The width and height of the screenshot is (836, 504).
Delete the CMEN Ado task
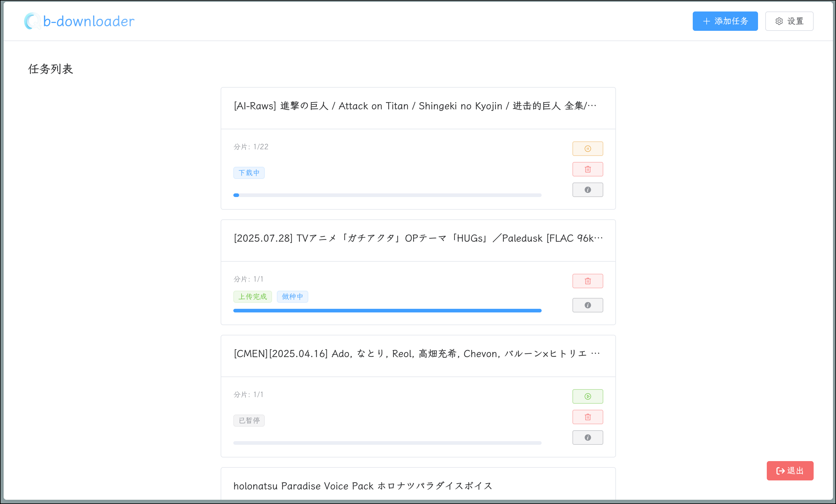[587, 417]
